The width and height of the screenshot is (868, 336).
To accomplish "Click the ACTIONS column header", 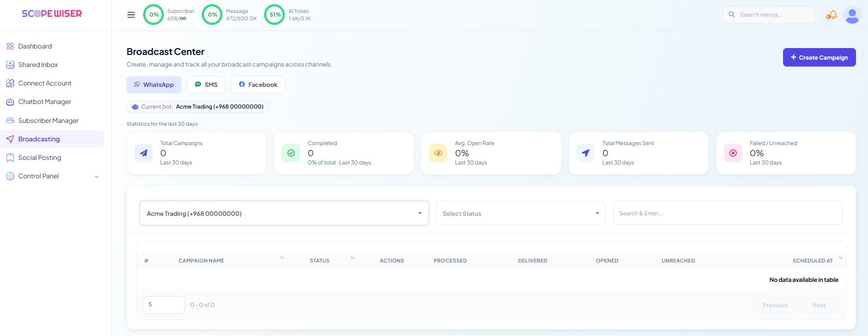I will coord(392,261).
